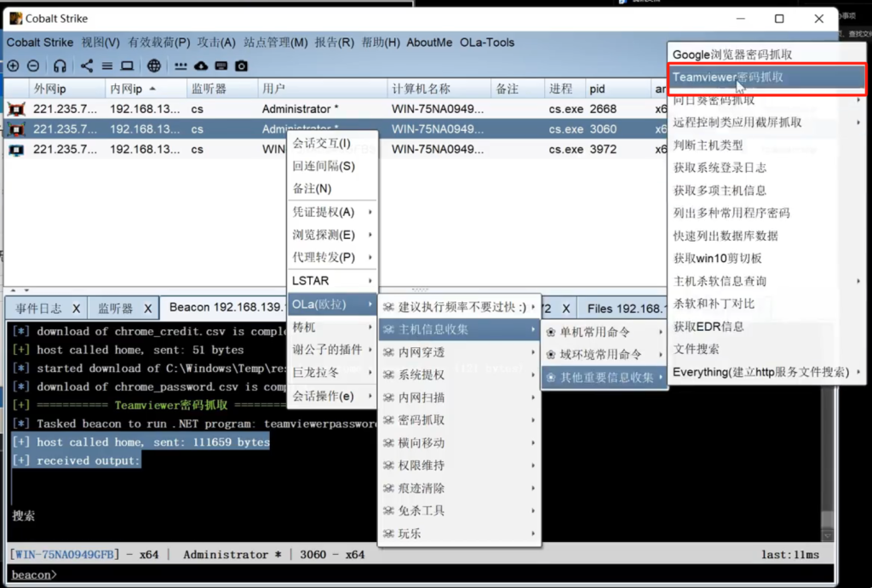Expand the 代理转发(P) submenu
The width and height of the screenshot is (872, 588).
coord(332,257)
